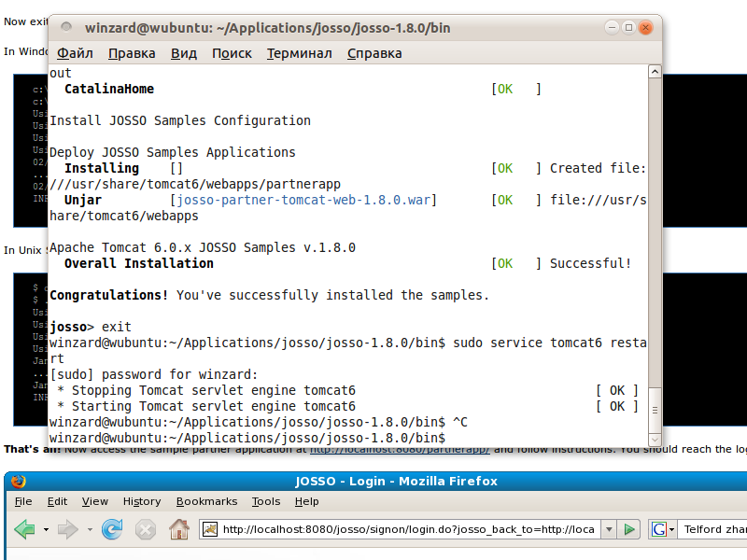Maximize the terminal window
Viewport: 747px width, 560px height.
(628, 28)
